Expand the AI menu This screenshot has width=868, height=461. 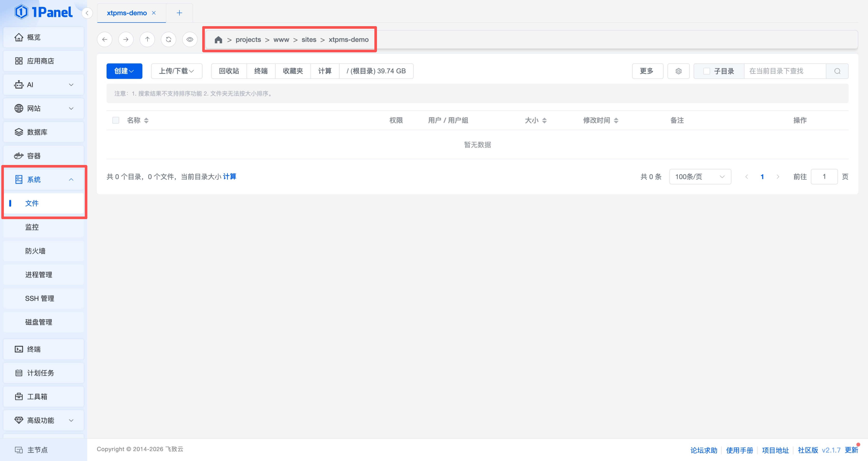pos(44,85)
